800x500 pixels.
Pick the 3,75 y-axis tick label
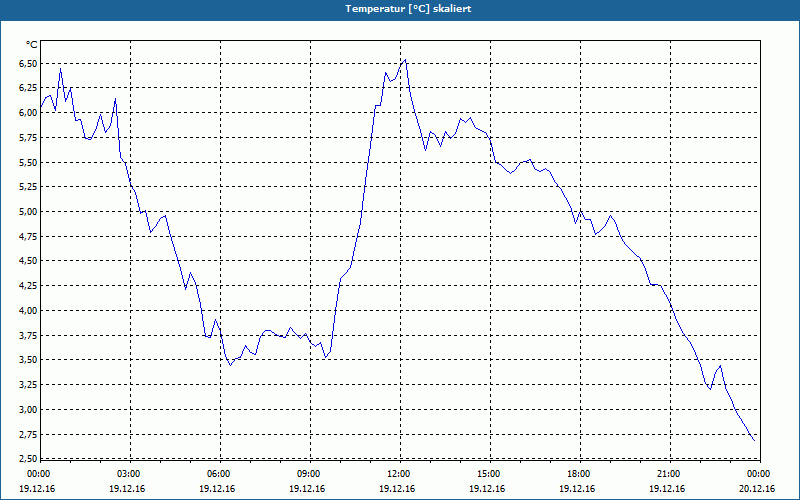pyautogui.click(x=28, y=336)
